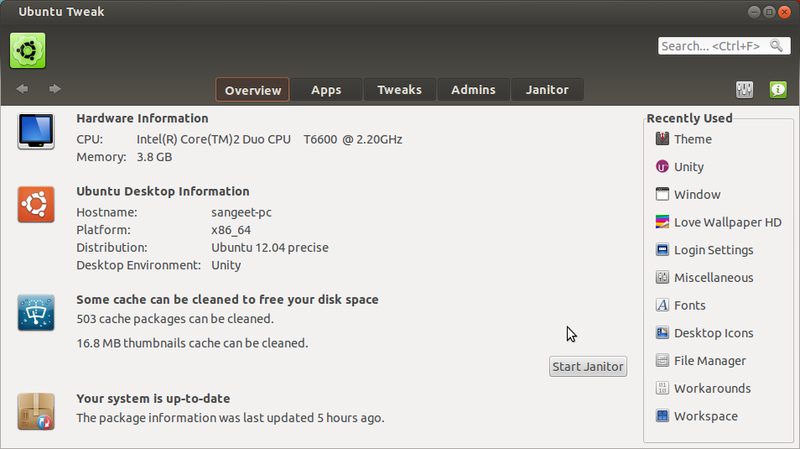
Task: Click the Desktop Icons icon
Action: click(662, 333)
